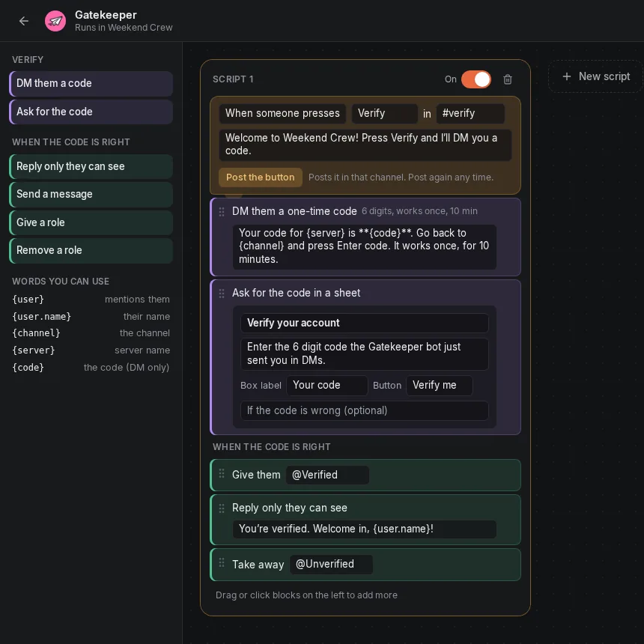Add the Reply only they can see palette block
644x644 pixels.
pos(91,166)
